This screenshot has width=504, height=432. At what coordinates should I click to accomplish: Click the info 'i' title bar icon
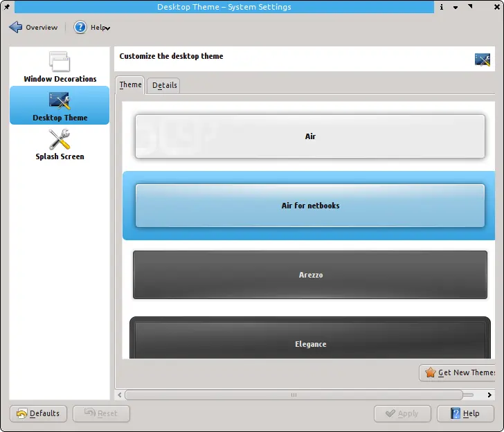click(442, 7)
